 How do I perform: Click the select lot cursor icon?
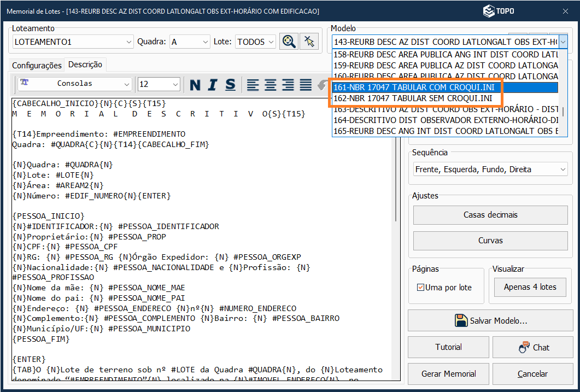click(309, 42)
